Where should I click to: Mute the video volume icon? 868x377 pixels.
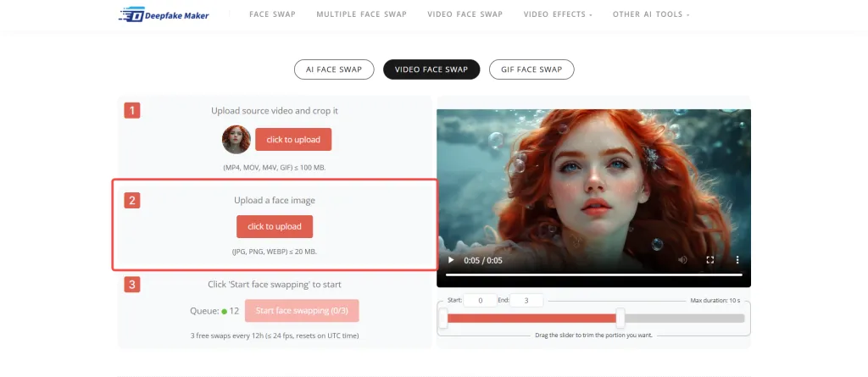click(682, 259)
